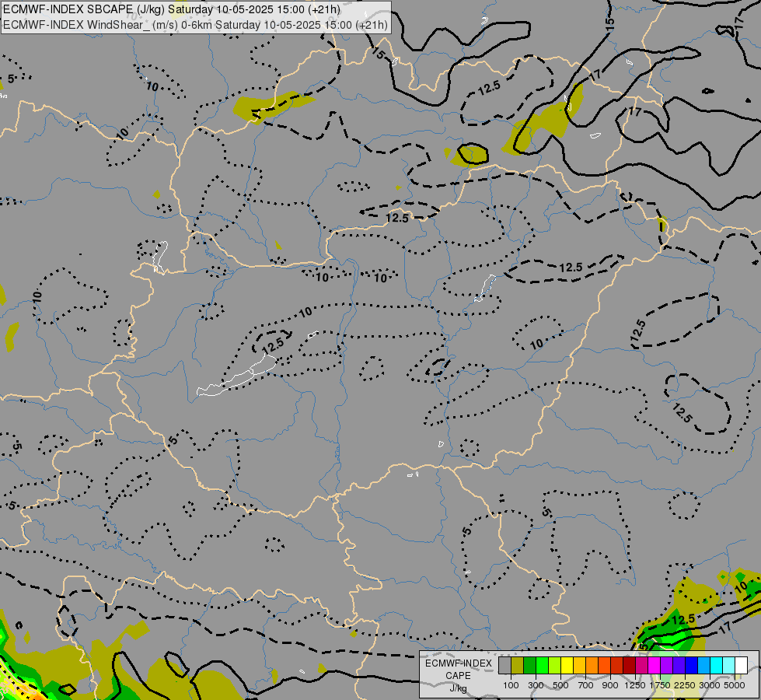The width and height of the screenshot is (761, 700).
Task: Click the bright yellow legend swatch
Action: pyautogui.click(x=567, y=665)
